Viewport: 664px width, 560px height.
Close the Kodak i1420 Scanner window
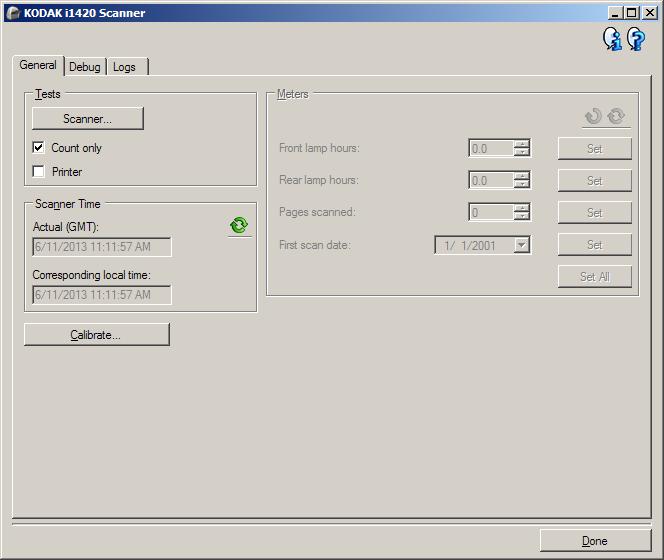[x=649, y=13]
